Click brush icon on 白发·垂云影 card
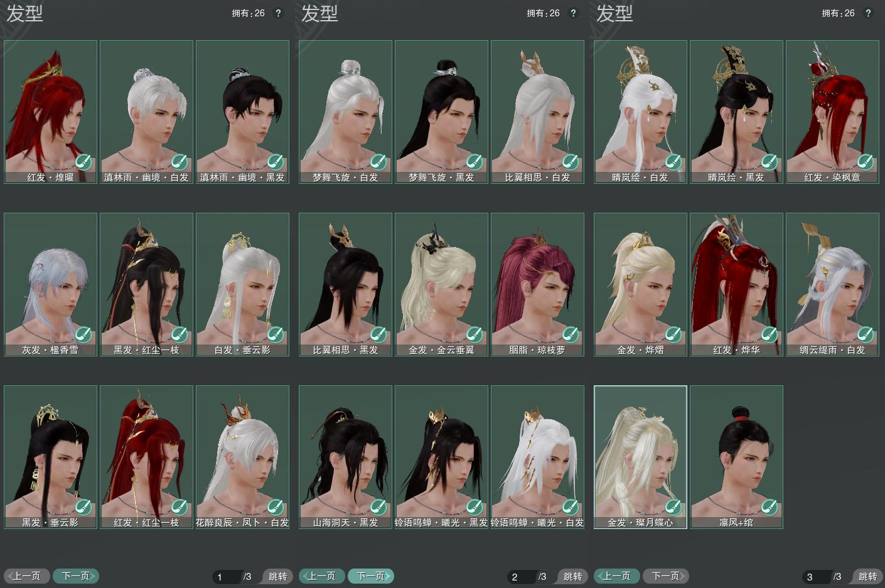885x588 pixels. 276,335
